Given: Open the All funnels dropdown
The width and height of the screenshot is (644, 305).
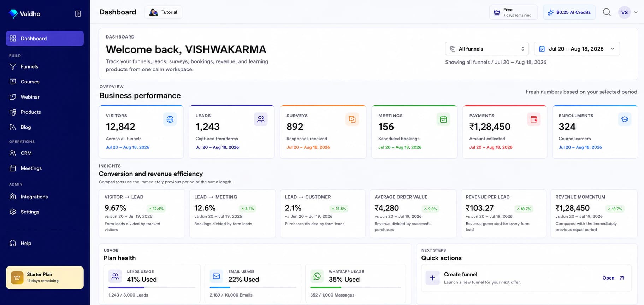Looking at the screenshot, I should click(x=487, y=49).
